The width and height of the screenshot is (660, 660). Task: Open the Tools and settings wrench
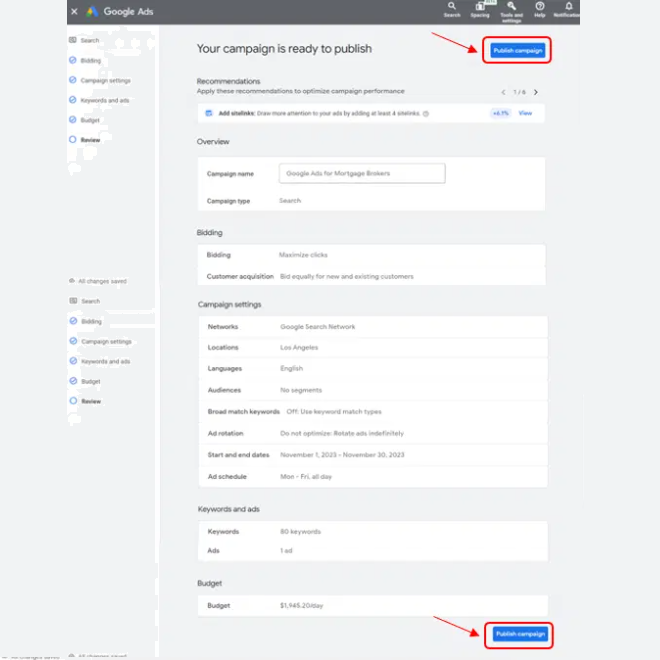511,8
